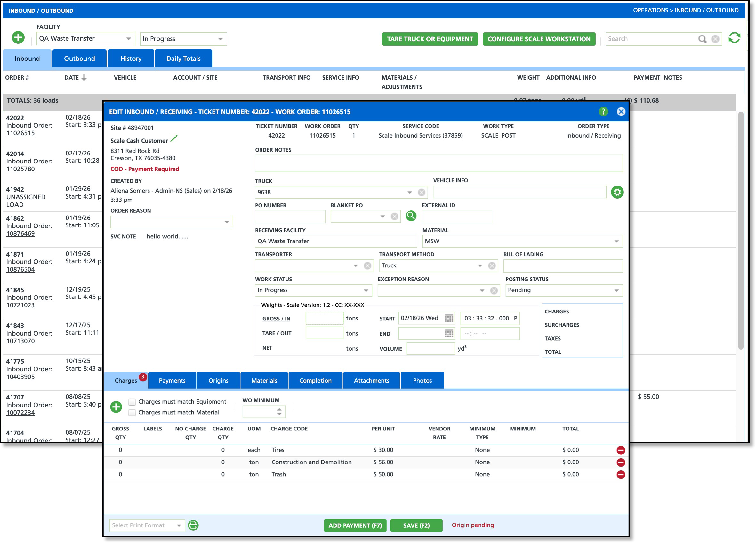Open the help question mark icon
The width and height of the screenshot is (756, 545).
(603, 112)
